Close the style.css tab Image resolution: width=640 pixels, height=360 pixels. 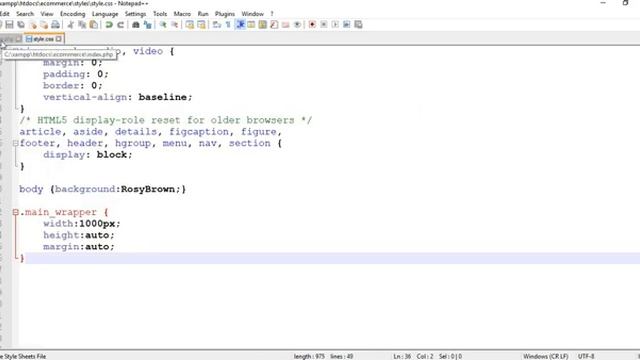[59, 39]
